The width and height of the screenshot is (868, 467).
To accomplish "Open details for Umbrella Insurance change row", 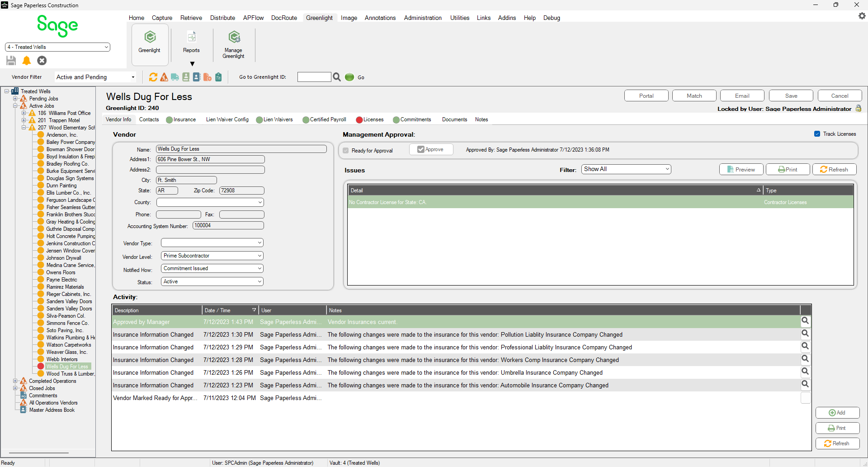I will click(x=805, y=372).
